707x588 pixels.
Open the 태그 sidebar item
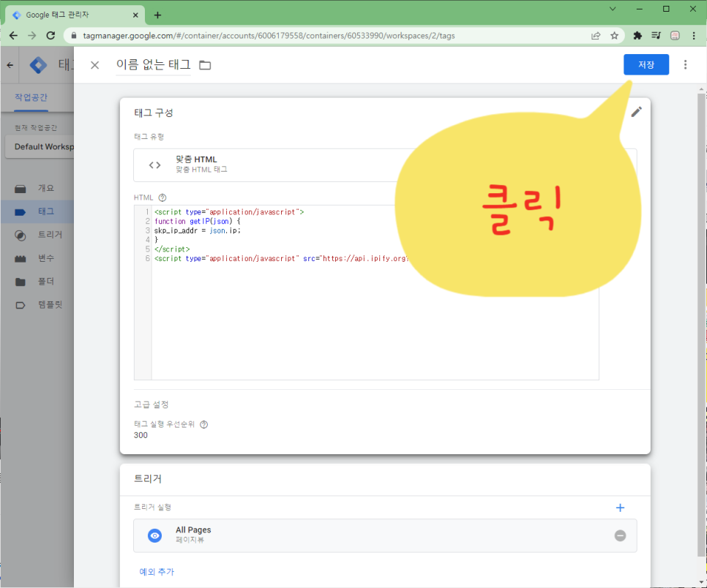[37, 212]
